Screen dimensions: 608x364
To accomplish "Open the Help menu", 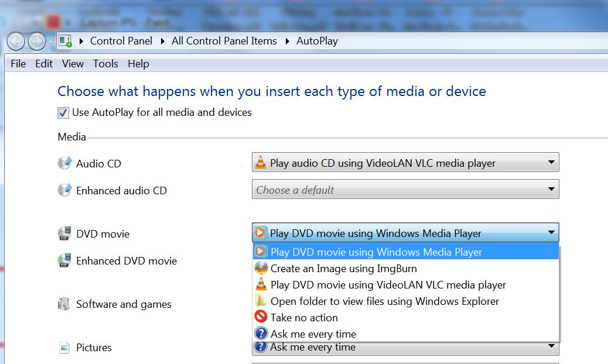I will [x=138, y=64].
